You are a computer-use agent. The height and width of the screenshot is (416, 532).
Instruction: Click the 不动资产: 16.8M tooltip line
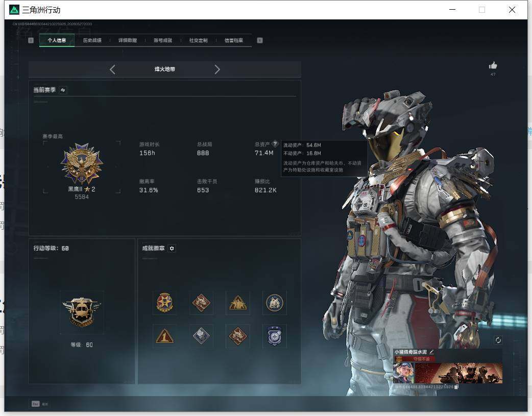click(x=302, y=153)
